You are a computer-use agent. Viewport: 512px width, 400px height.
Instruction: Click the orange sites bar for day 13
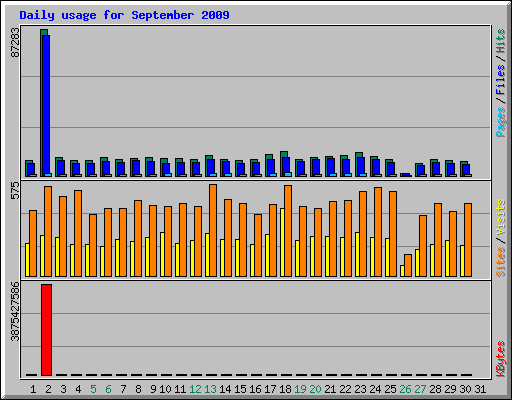coord(213,230)
